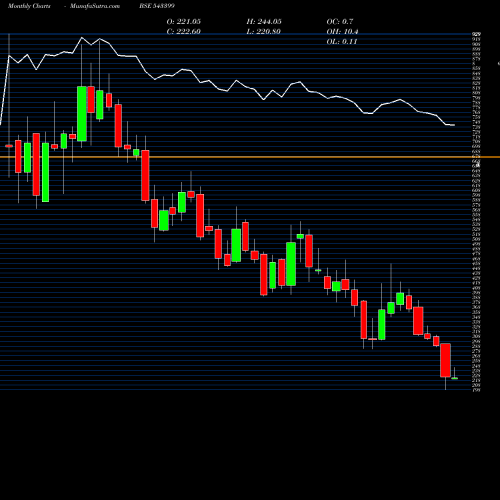Click the "Monthly Charts" title text
500x500 pixels.
click(x=29, y=6)
